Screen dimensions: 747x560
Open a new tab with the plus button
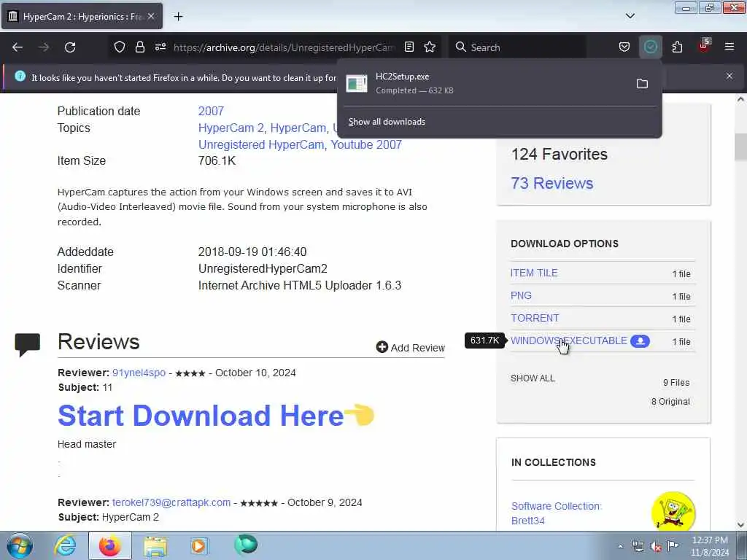178,16
